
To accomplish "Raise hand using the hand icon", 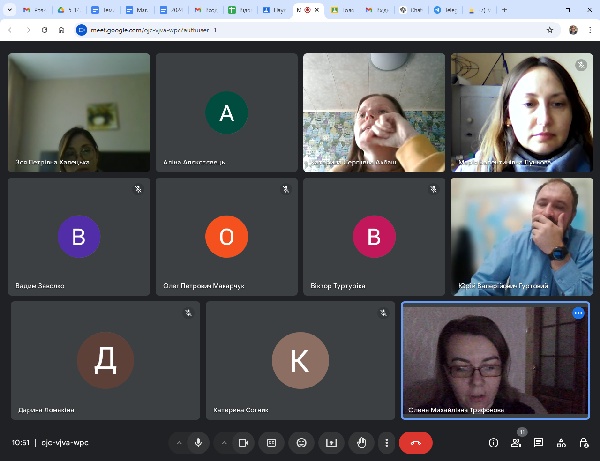I will [x=361, y=442].
